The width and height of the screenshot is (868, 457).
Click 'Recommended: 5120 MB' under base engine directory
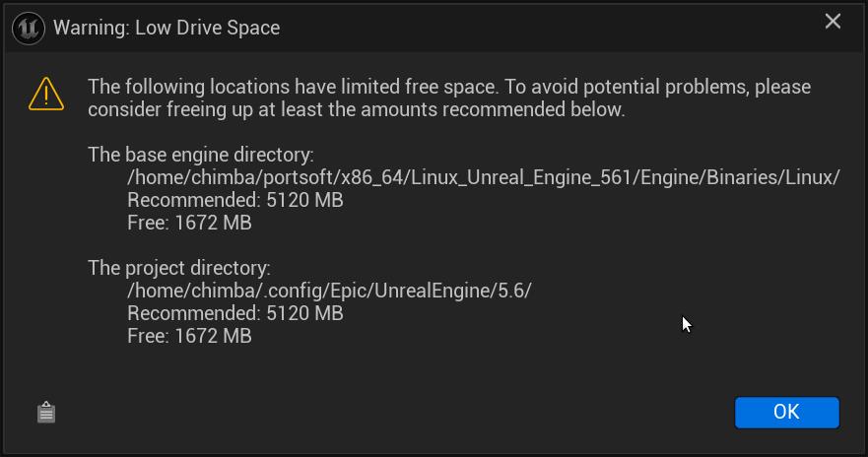(234, 200)
